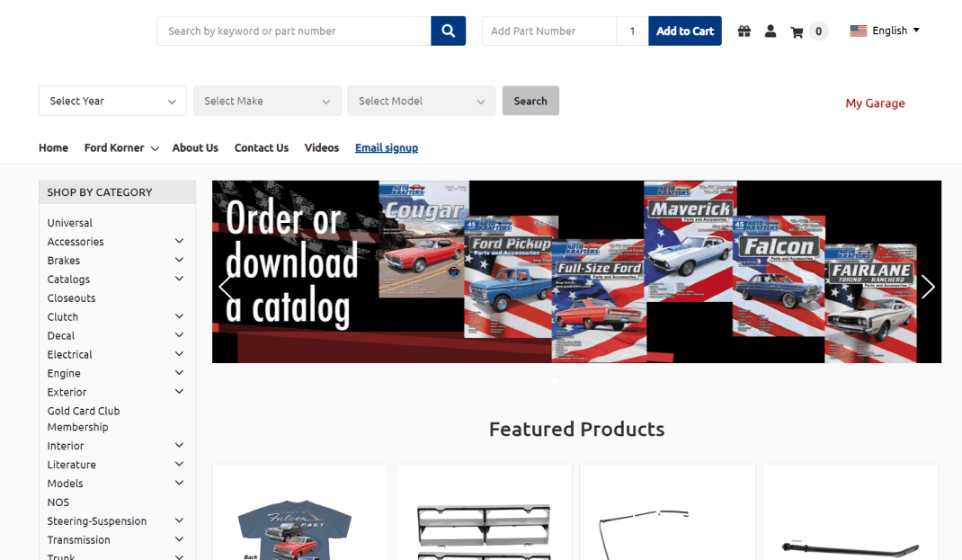Click the keyword search input field
This screenshot has height=560, width=962.
(294, 31)
